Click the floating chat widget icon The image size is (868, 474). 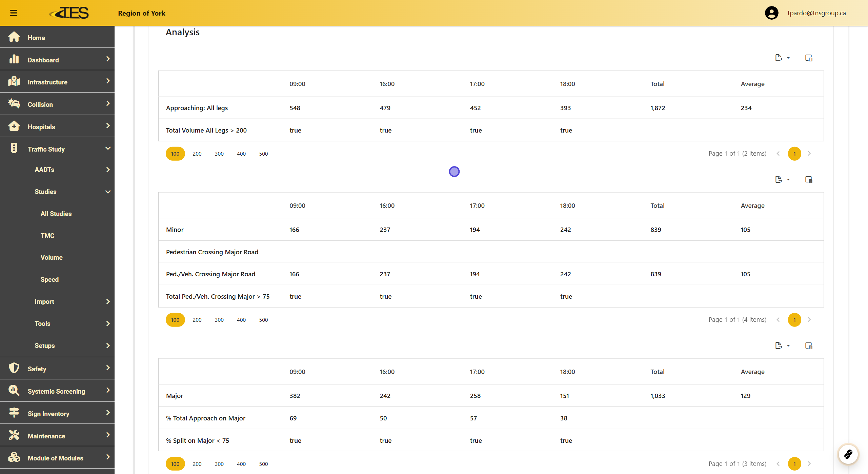tap(848, 454)
